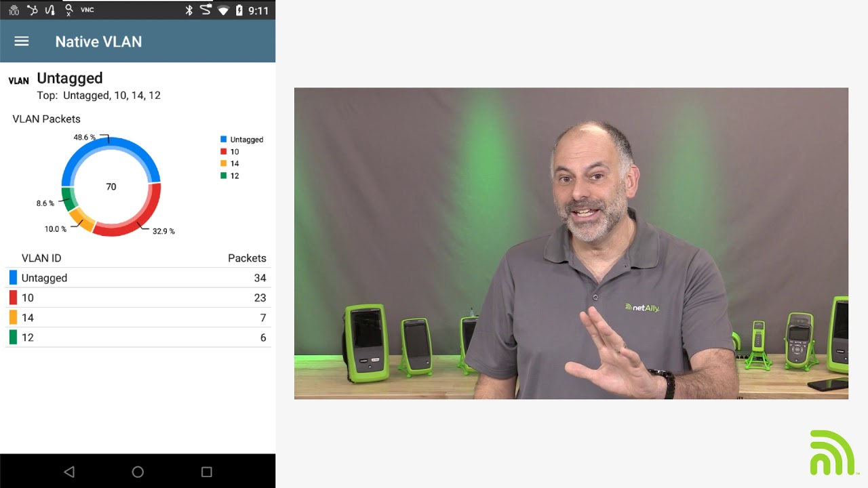Select blue Untagged legend swatch
The width and height of the screenshot is (868, 488).
(x=223, y=139)
